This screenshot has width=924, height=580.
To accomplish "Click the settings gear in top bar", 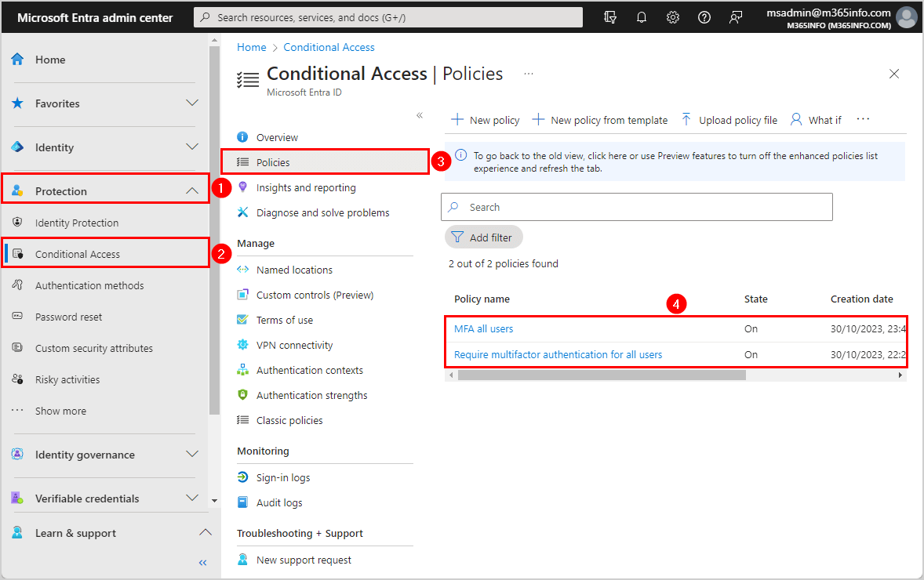I will (x=673, y=16).
